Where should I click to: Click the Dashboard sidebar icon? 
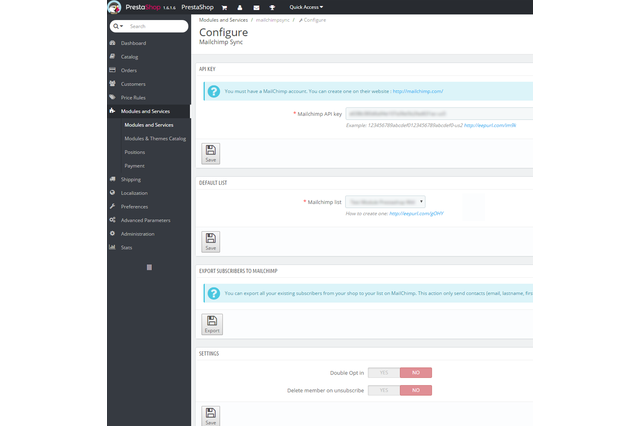coord(112,43)
